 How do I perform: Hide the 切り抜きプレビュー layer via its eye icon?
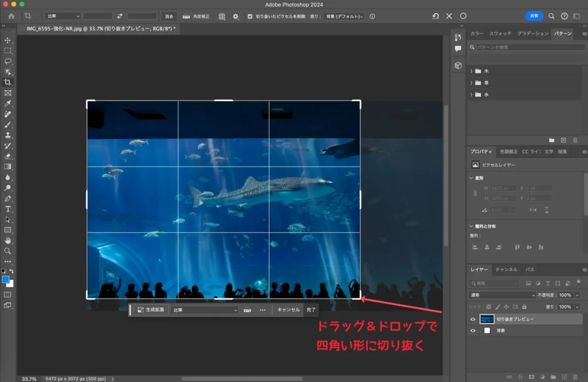473,319
